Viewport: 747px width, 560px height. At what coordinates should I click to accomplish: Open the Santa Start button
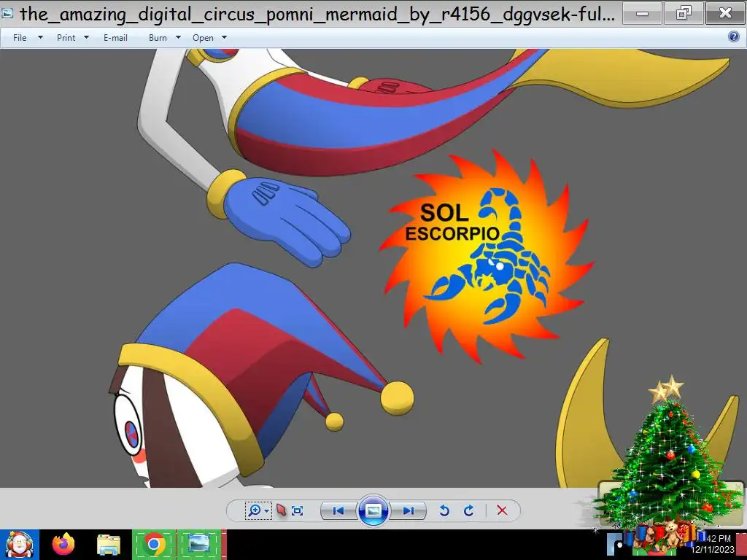(19, 544)
